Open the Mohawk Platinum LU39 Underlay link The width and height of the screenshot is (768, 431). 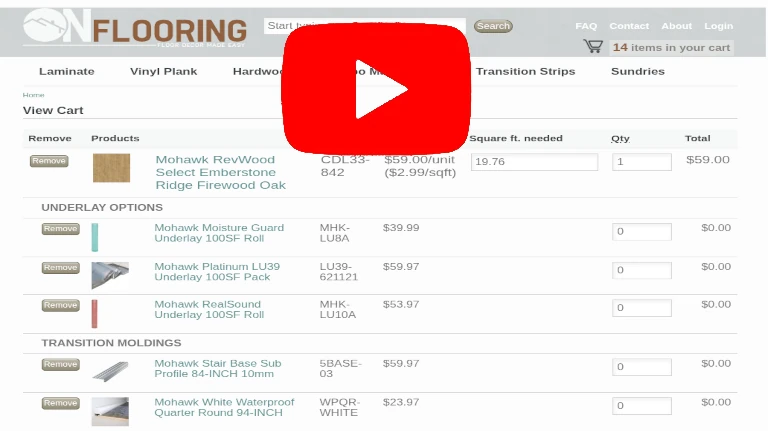coord(217,272)
